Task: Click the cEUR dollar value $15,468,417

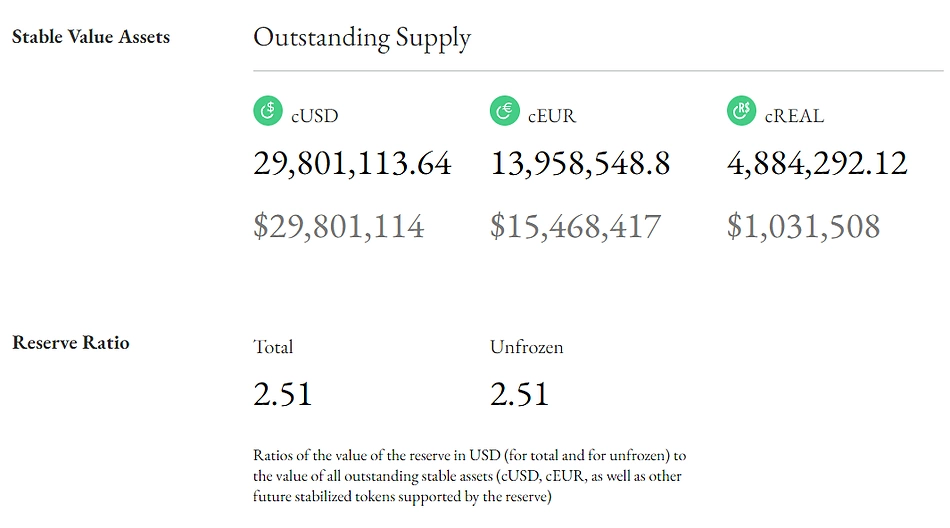Action: point(576,227)
